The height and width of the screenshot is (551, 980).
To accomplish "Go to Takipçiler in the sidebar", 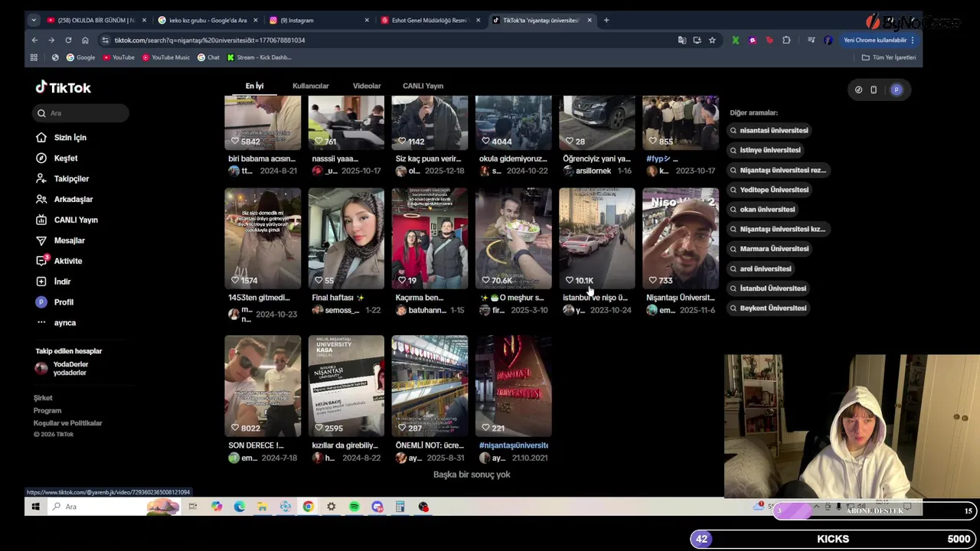I will click(62, 179).
